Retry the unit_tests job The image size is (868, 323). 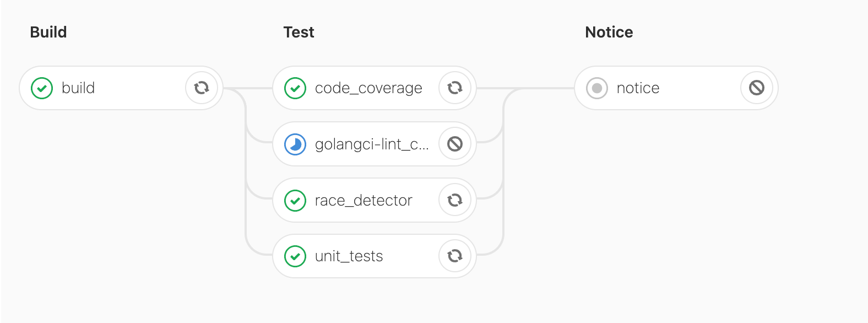coord(455,256)
